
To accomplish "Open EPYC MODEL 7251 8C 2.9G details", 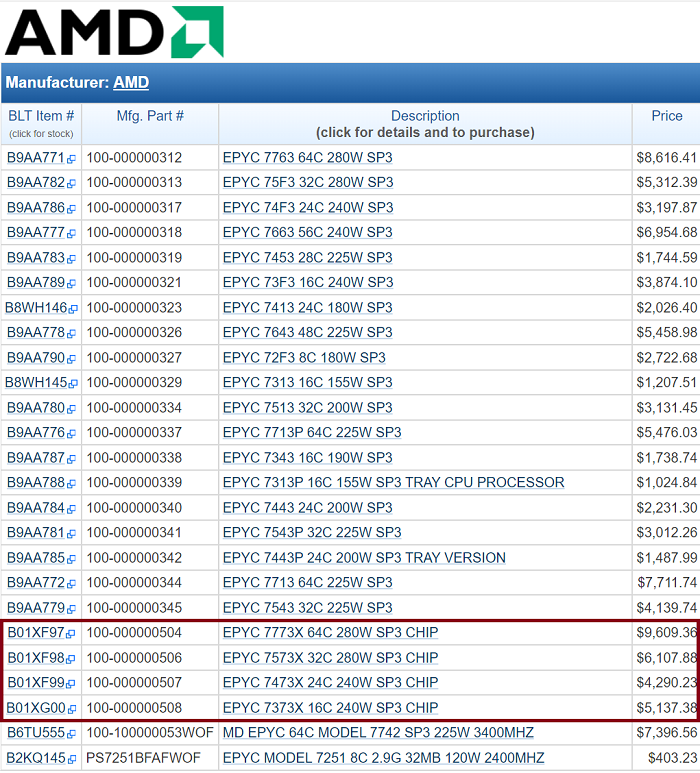I will 384,758.
